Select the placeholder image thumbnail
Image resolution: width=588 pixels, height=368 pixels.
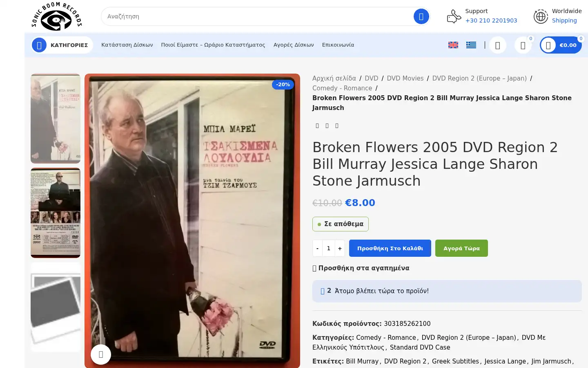56,307
